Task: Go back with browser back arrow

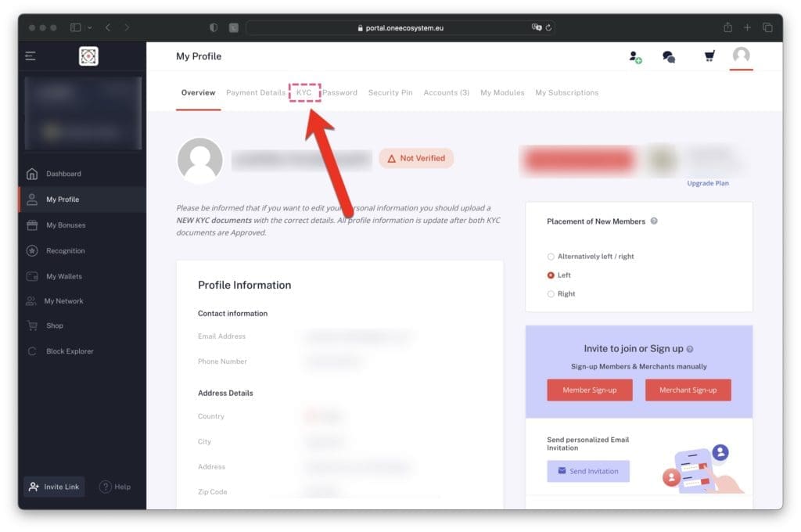Action: (x=108, y=27)
